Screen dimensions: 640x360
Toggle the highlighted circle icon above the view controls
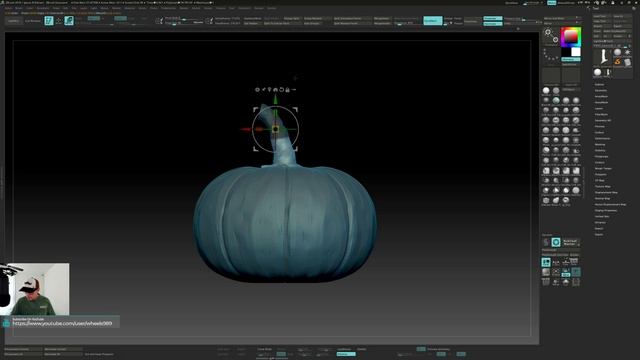click(556, 242)
